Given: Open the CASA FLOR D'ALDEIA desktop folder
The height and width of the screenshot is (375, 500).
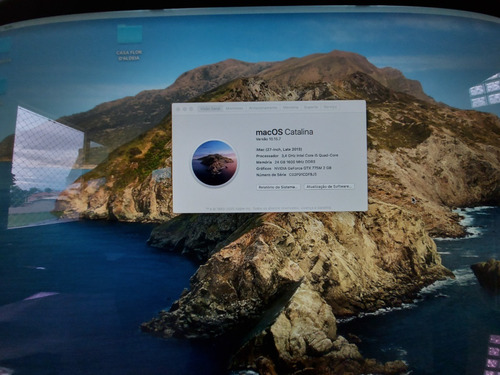Looking at the screenshot, I should pyautogui.click(x=130, y=43).
